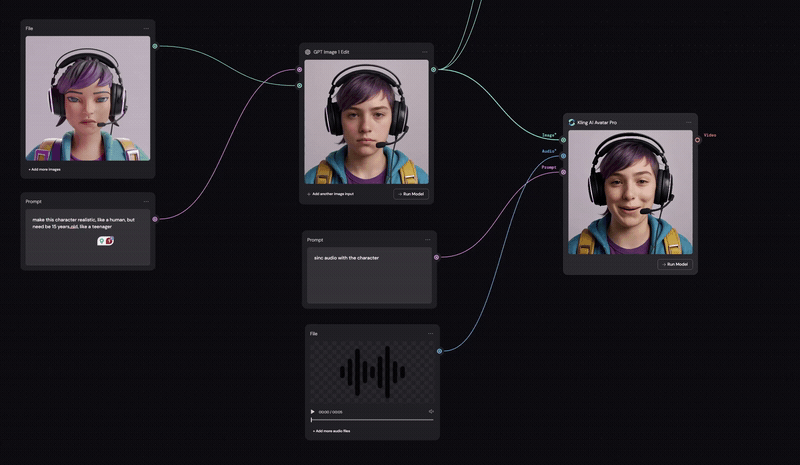Click the audio waveform preview
The image size is (800, 465).
click(372, 372)
